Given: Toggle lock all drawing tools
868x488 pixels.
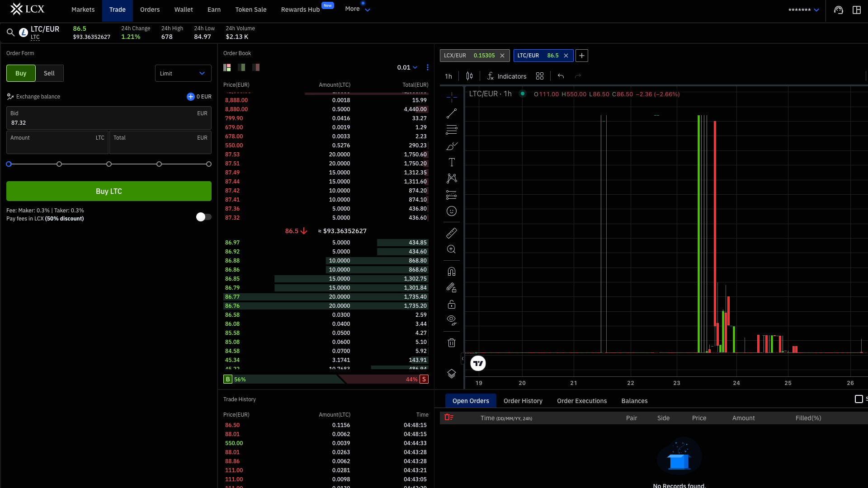Looking at the screenshot, I should (x=452, y=304).
